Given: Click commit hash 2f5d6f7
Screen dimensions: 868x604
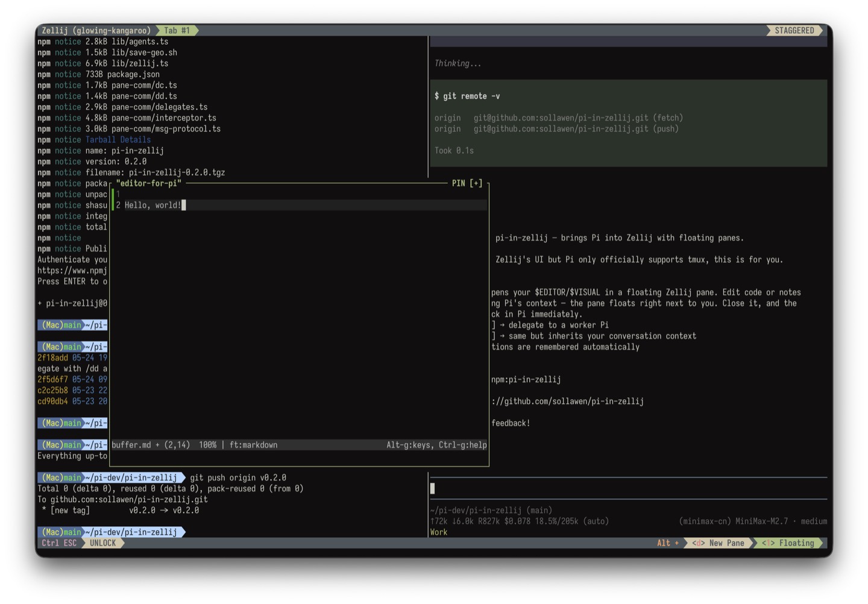Looking at the screenshot, I should 52,380.
